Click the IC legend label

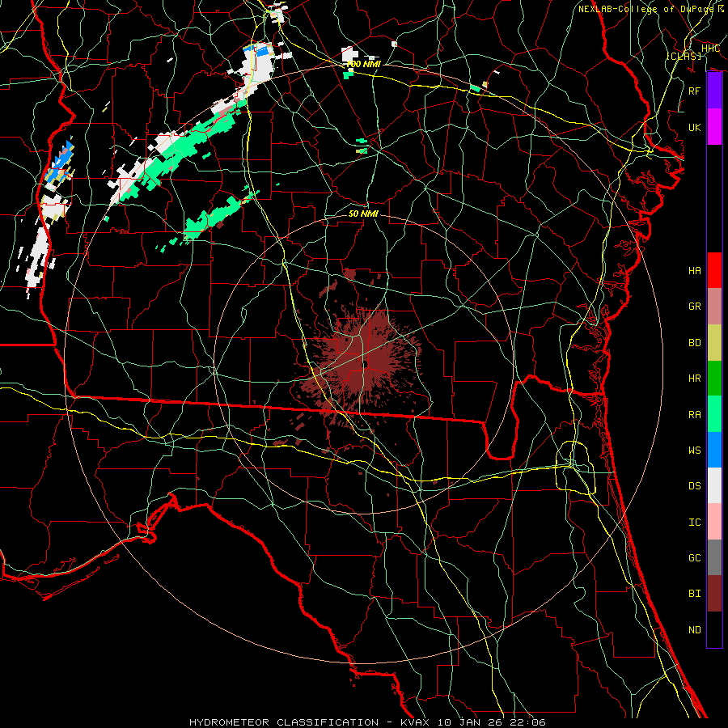[694, 523]
